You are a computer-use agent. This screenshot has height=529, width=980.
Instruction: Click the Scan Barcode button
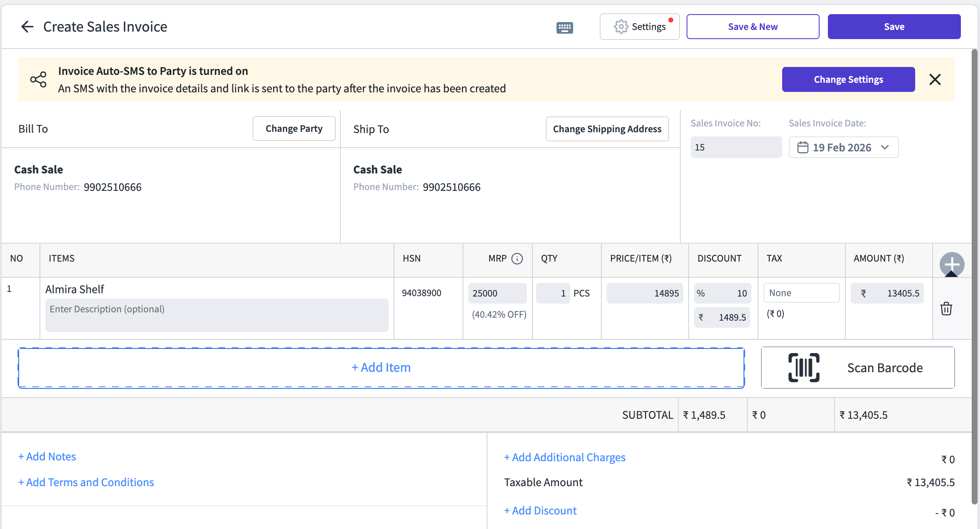pyautogui.click(x=857, y=368)
